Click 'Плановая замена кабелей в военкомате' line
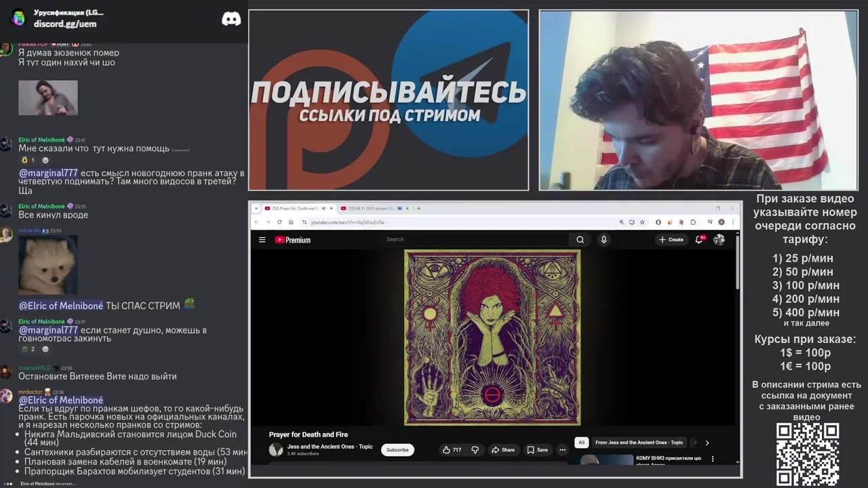The image size is (868, 488). click(125, 462)
